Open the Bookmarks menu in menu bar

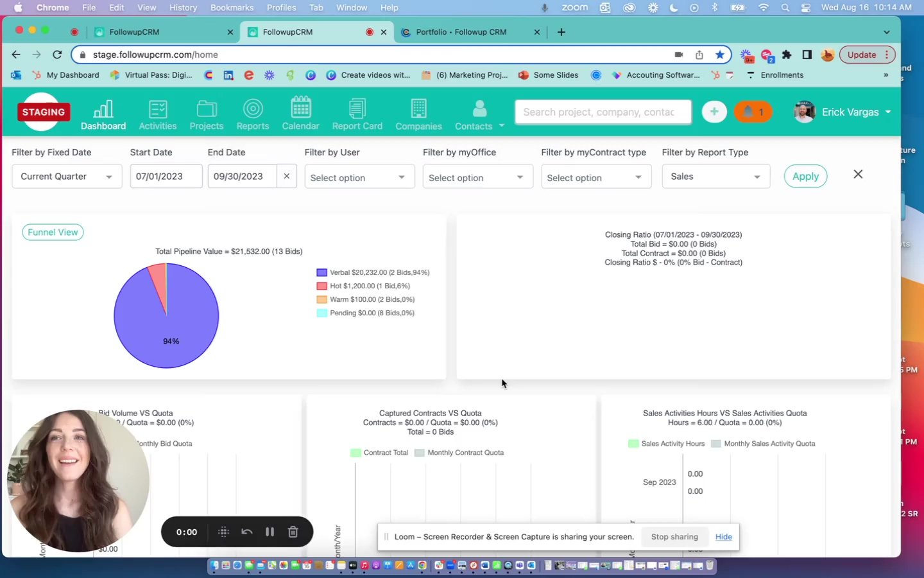tap(232, 8)
